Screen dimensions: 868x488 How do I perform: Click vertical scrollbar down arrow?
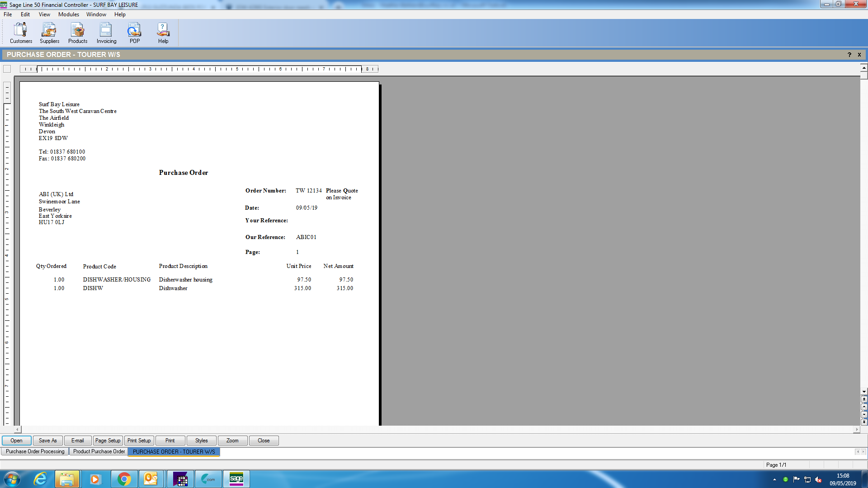click(x=864, y=392)
